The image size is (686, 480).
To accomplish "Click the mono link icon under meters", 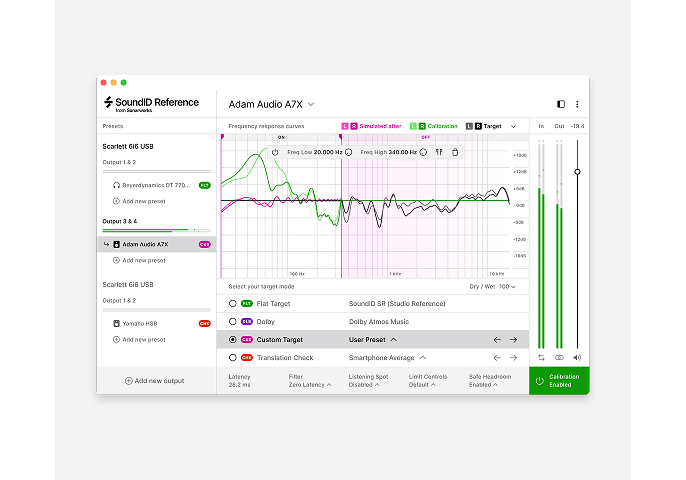I will [x=559, y=357].
